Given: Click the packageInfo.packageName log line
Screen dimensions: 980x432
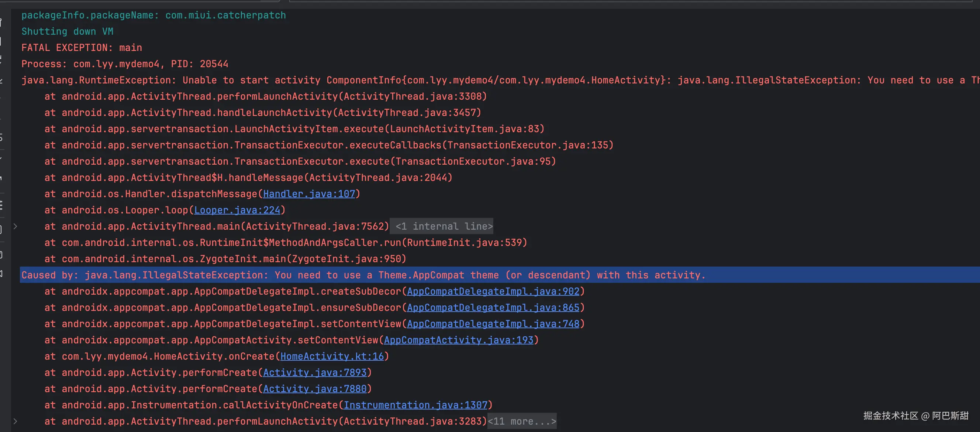Looking at the screenshot, I should pyautogui.click(x=153, y=15).
